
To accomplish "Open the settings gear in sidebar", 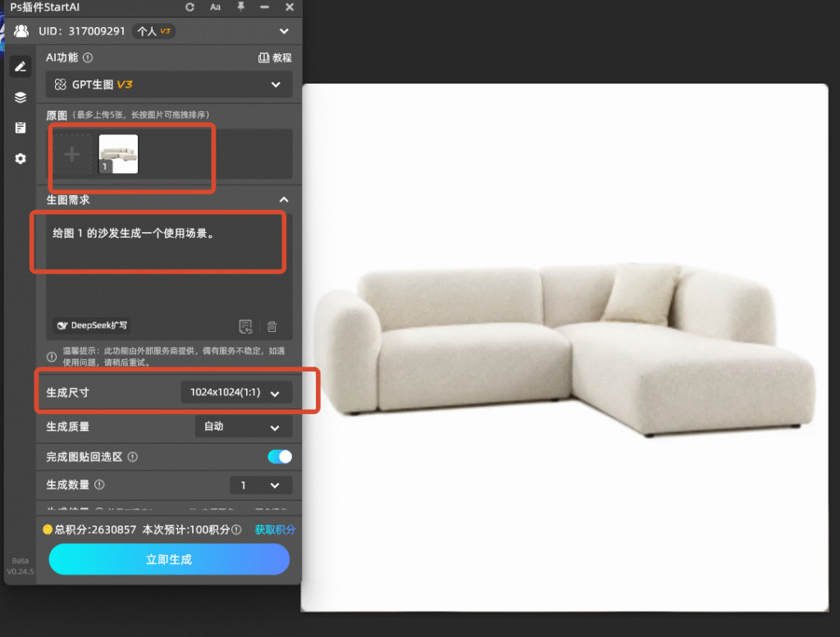I will (x=21, y=158).
